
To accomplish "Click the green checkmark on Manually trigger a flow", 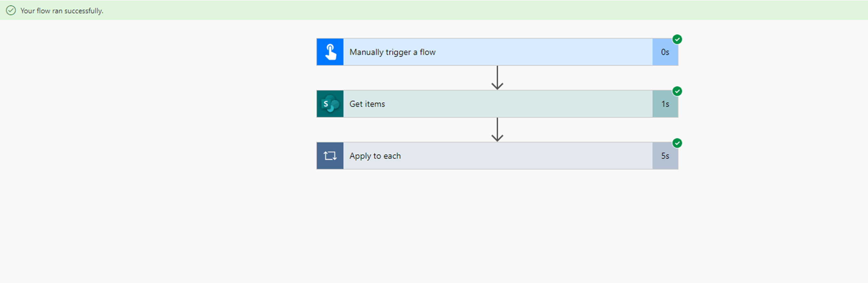I will point(677,39).
